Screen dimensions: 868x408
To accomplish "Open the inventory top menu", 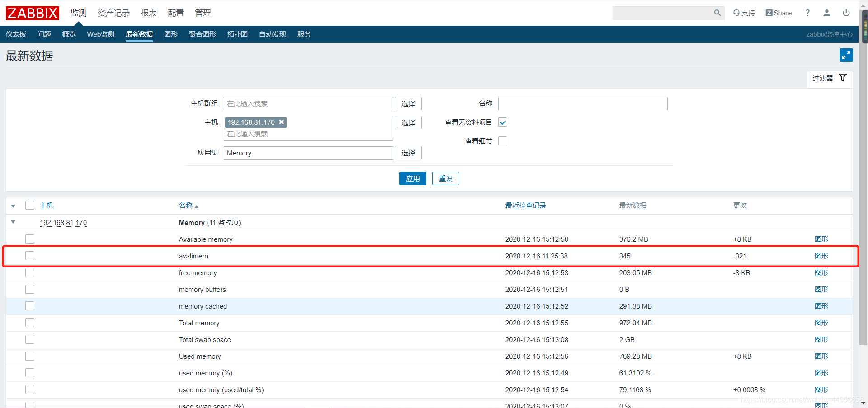I will 113,13.
